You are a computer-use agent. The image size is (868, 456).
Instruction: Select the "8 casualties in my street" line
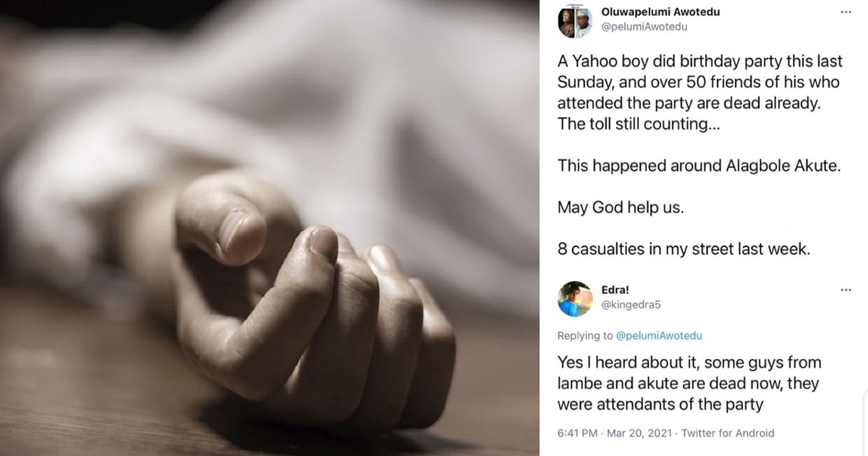point(684,249)
